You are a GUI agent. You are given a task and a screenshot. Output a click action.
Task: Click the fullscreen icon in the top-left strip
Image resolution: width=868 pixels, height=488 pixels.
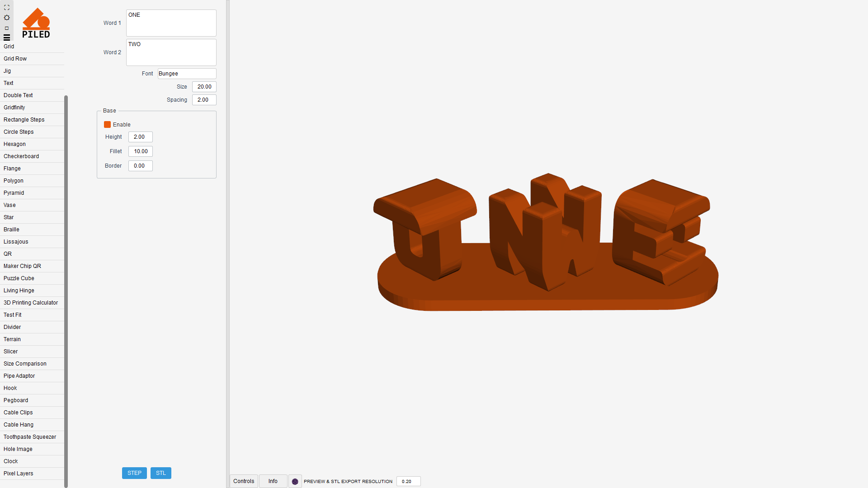point(7,8)
